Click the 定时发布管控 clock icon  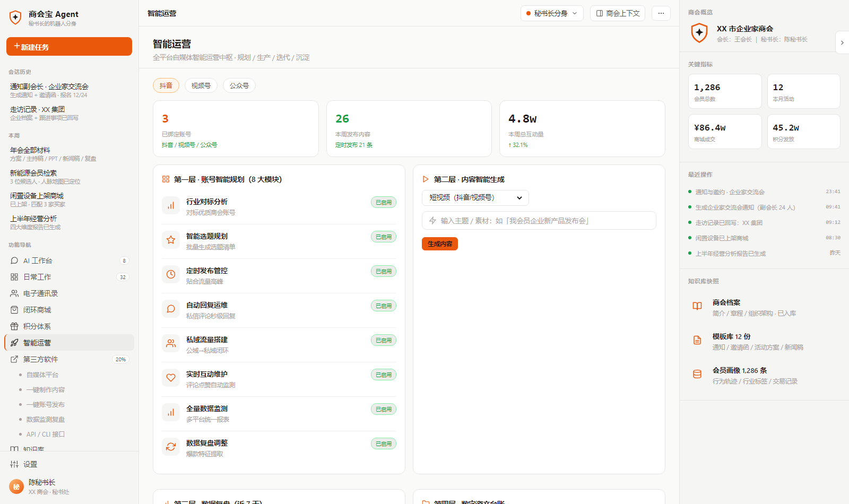171,274
